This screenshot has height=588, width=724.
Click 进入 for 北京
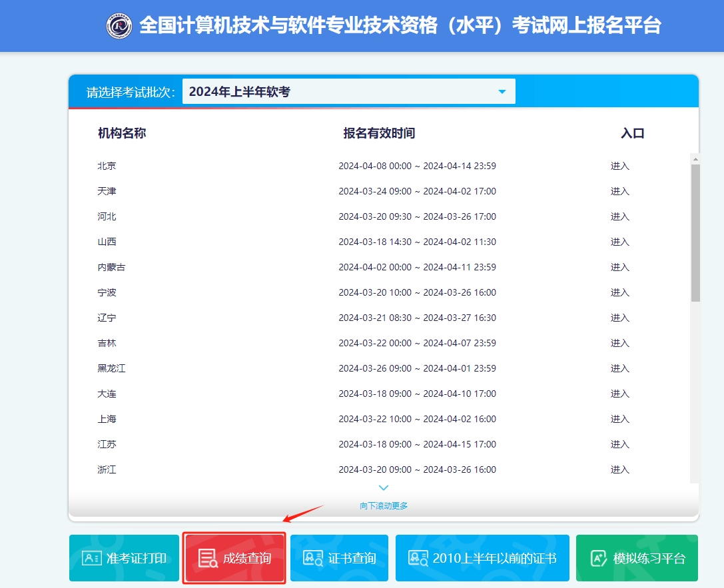point(619,166)
